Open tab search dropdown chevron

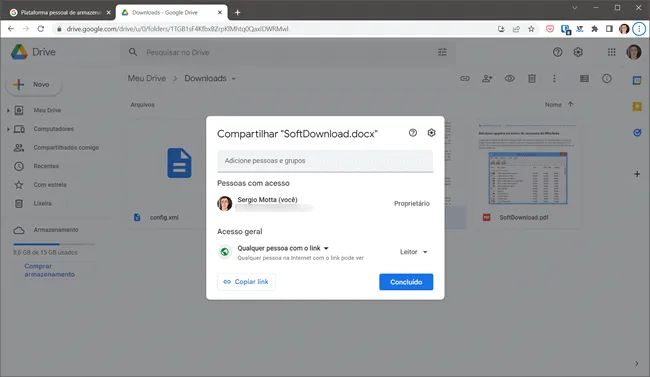575,7
